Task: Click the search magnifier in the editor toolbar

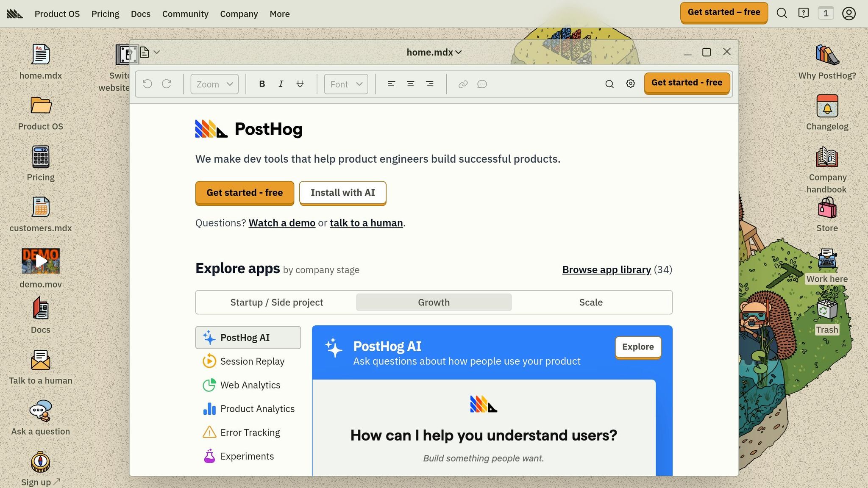Action: [609, 84]
